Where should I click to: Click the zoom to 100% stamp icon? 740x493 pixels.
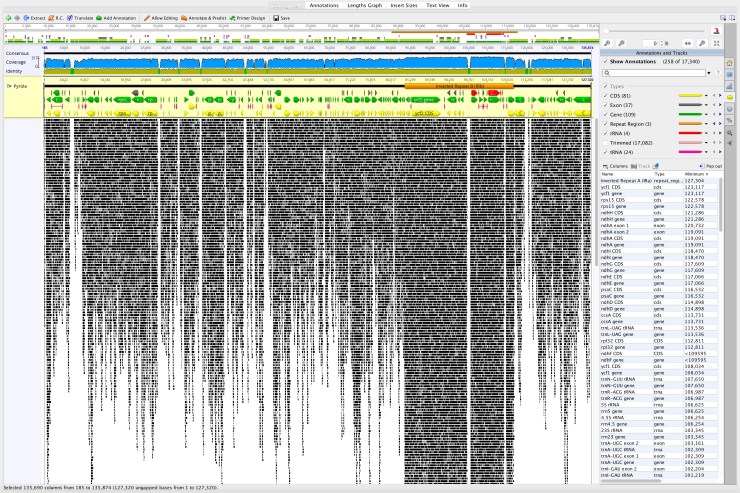pos(716,31)
